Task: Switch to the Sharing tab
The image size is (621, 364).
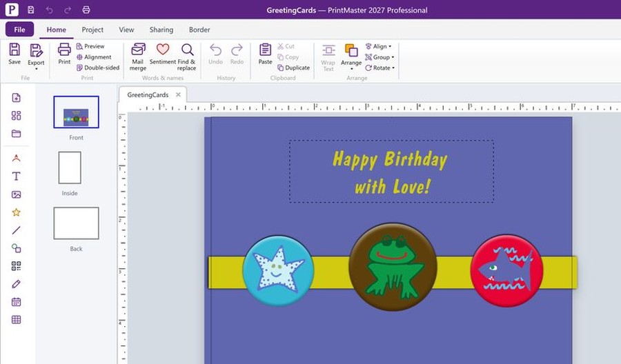Action: [161, 30]
